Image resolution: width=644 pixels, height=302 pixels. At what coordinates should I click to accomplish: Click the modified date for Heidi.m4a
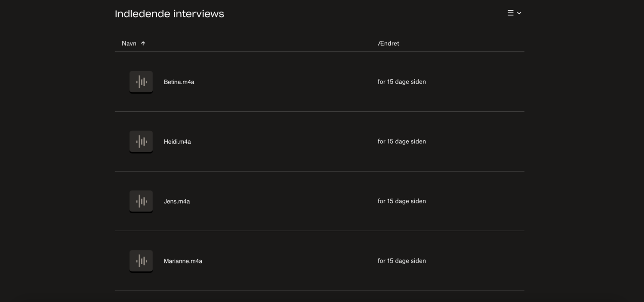401,141
